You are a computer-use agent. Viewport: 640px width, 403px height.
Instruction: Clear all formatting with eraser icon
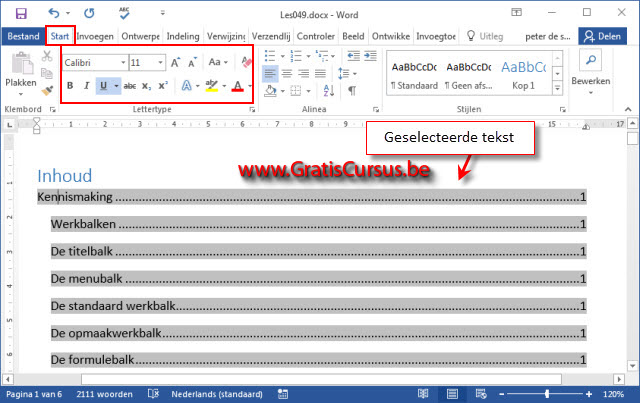(246, 62)
